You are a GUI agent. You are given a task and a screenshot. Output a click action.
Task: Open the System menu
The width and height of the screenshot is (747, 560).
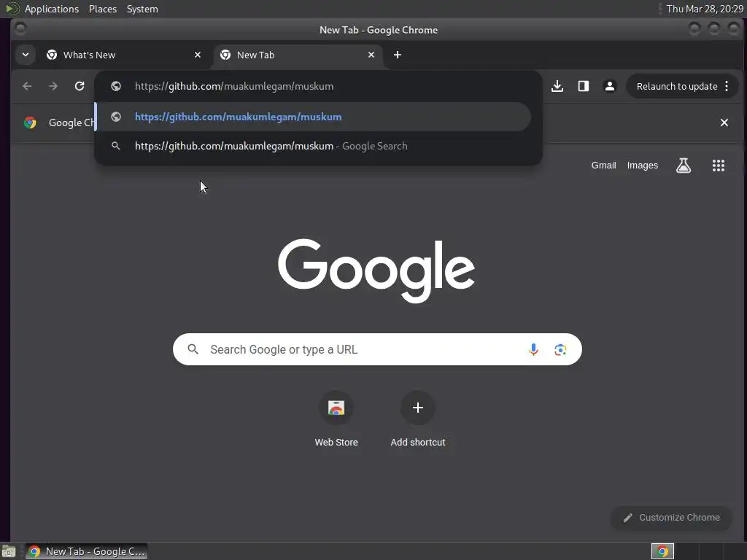[x=142, y=9]
